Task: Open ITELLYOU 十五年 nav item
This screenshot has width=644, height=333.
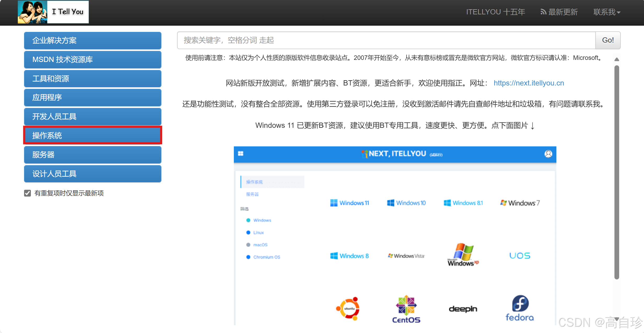Action: 495,12
